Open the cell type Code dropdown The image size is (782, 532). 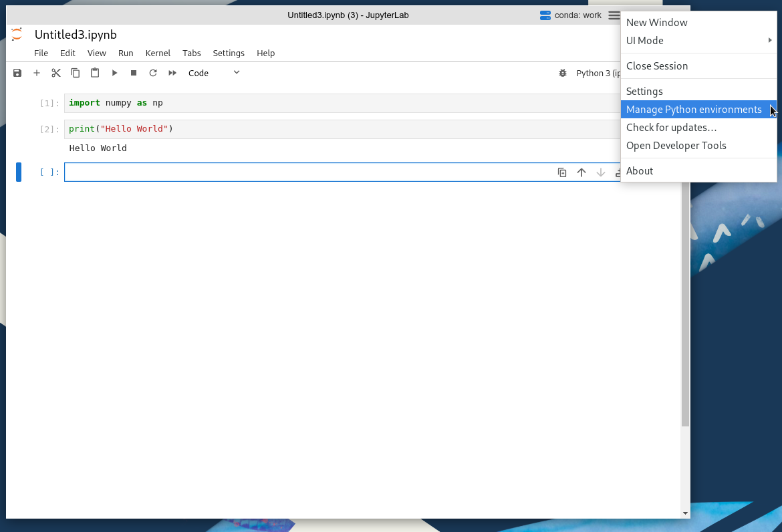click(x=214, y=73)
